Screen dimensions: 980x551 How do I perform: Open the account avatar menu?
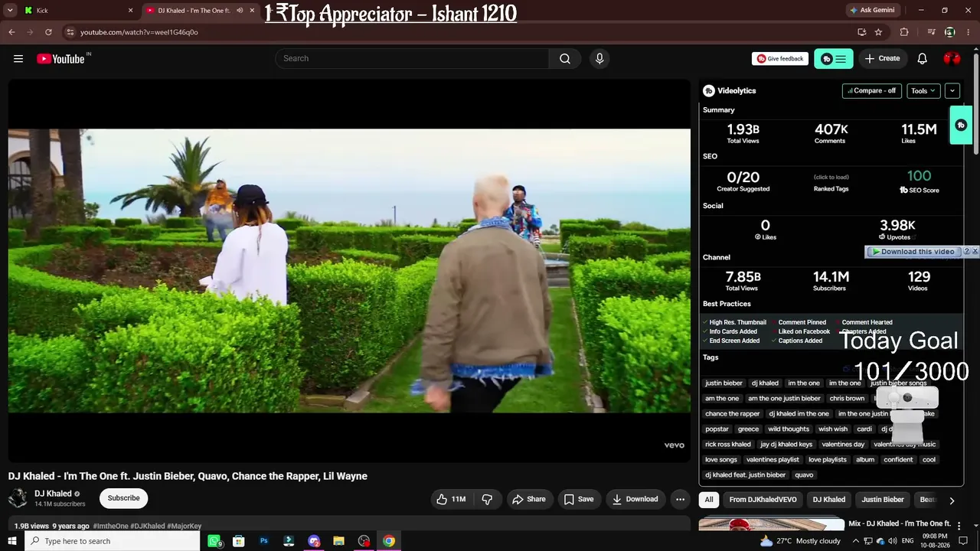[x=952, y=59]
